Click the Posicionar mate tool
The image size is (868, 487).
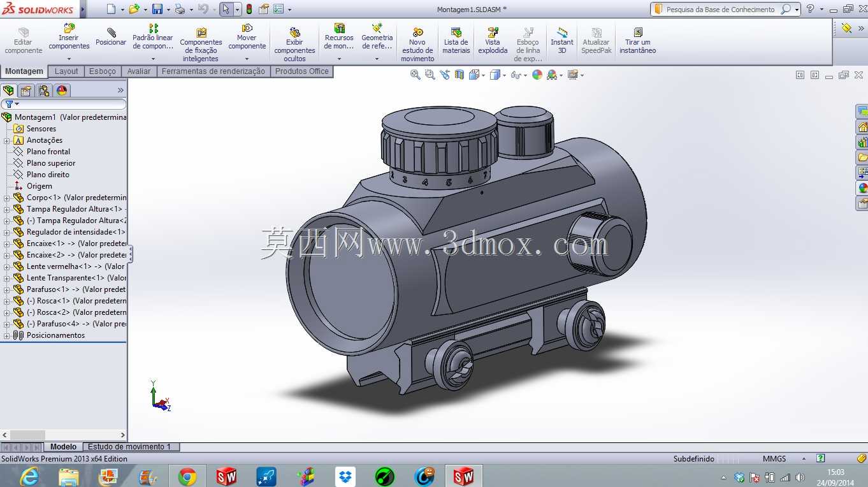(x=111, y=37)
